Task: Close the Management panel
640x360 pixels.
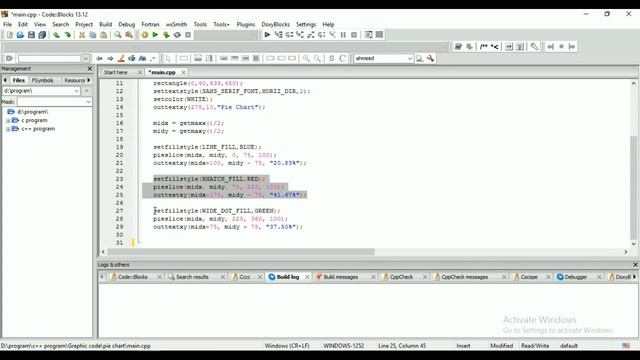Action: tap(90, 69)
